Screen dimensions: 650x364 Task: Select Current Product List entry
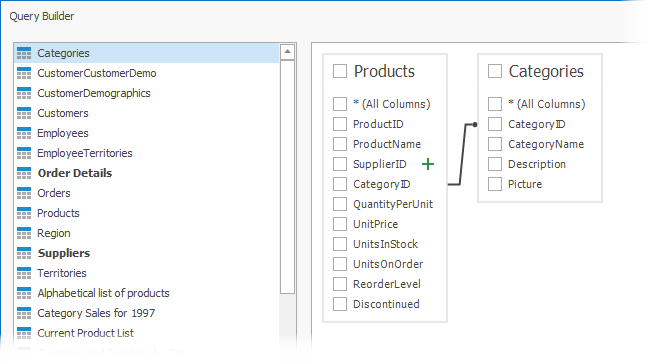click(x=147, y=333)
